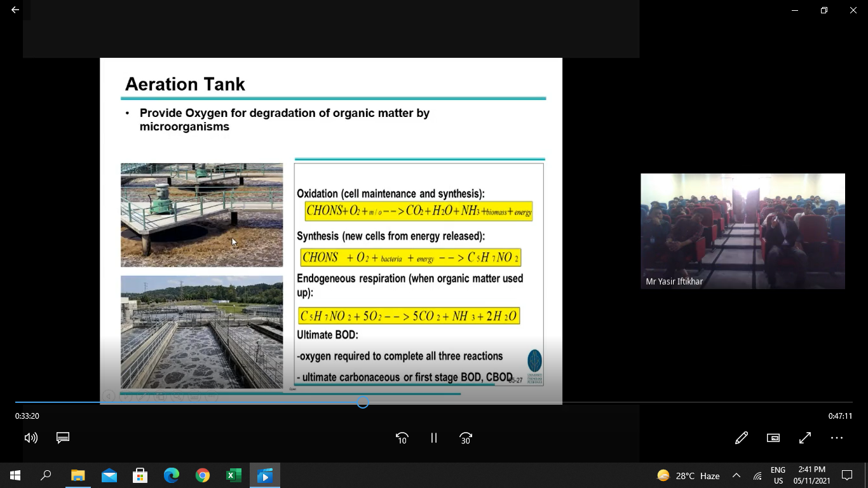This screenshot has height=488, width=868.
Task: Enter full screen mode
Action: (x=805, y=438)
